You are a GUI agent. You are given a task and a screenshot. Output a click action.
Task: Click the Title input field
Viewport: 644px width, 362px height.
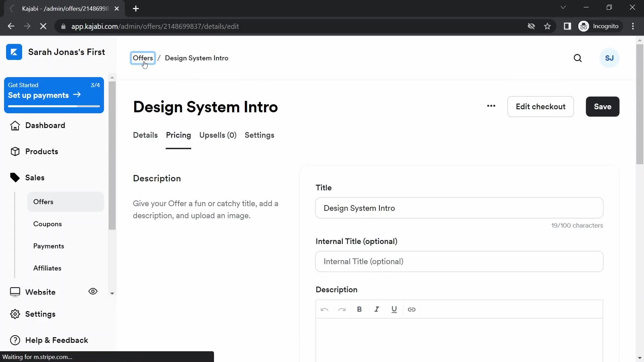[x=459, y=208]
